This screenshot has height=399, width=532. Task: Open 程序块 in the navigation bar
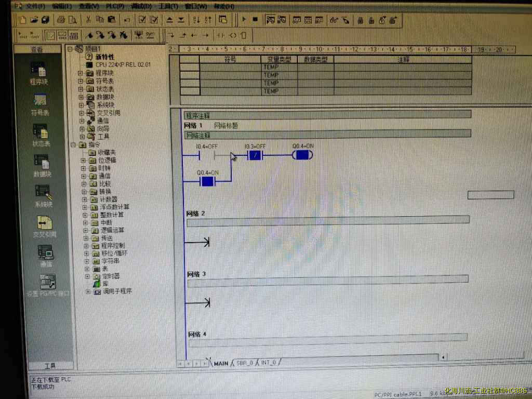[x=39, y=72]
